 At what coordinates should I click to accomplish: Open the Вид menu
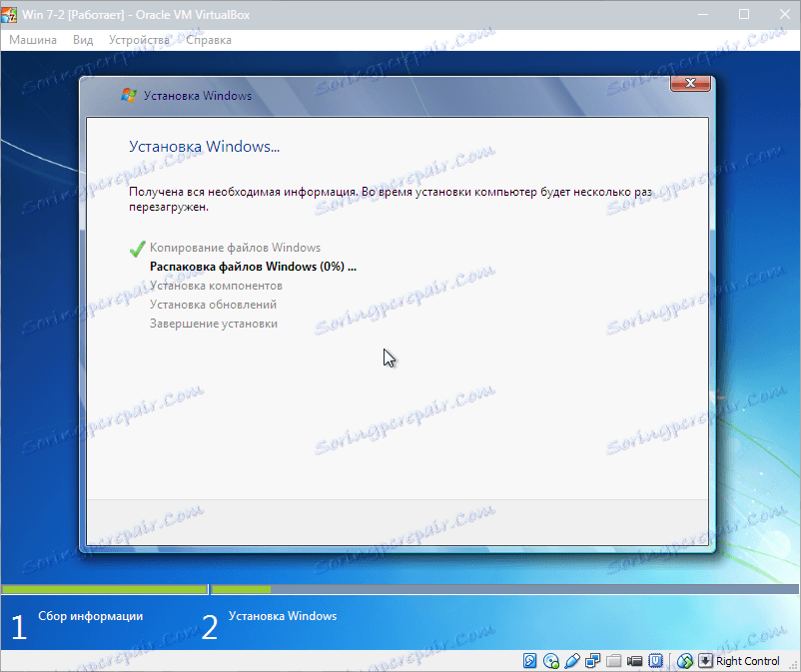click(x=82, y=40)
